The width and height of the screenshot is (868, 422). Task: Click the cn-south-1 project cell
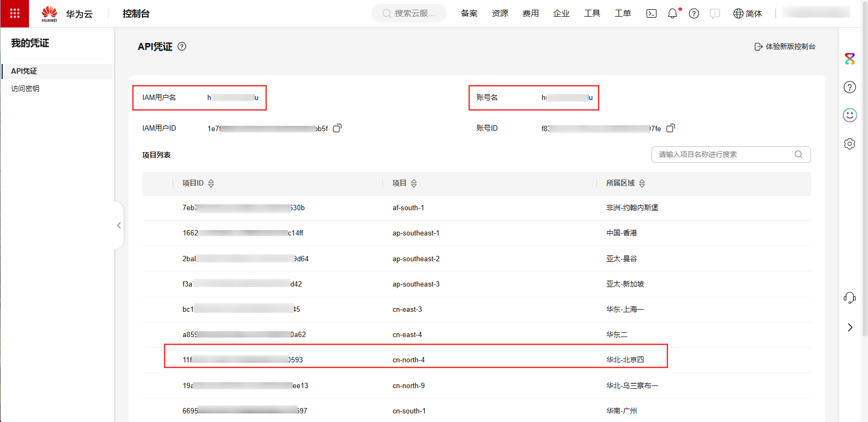coord(409,411)
